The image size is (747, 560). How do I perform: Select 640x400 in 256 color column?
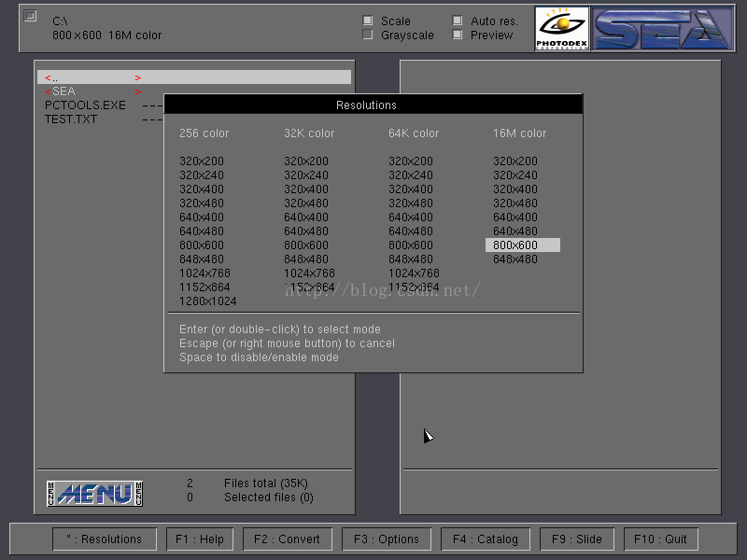pyautogui.click(x=202, y=217)
